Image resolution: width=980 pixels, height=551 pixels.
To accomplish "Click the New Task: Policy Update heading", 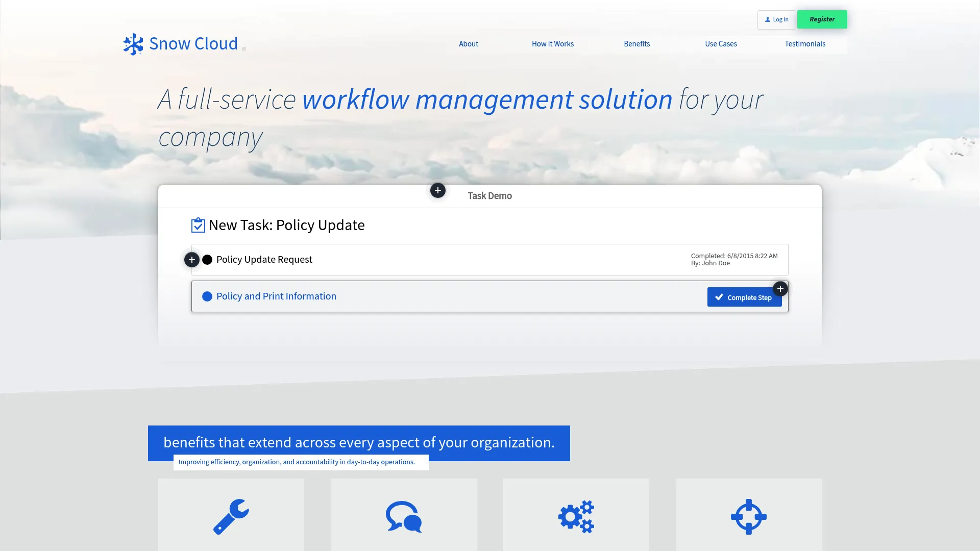I will [x=286, y=225].
